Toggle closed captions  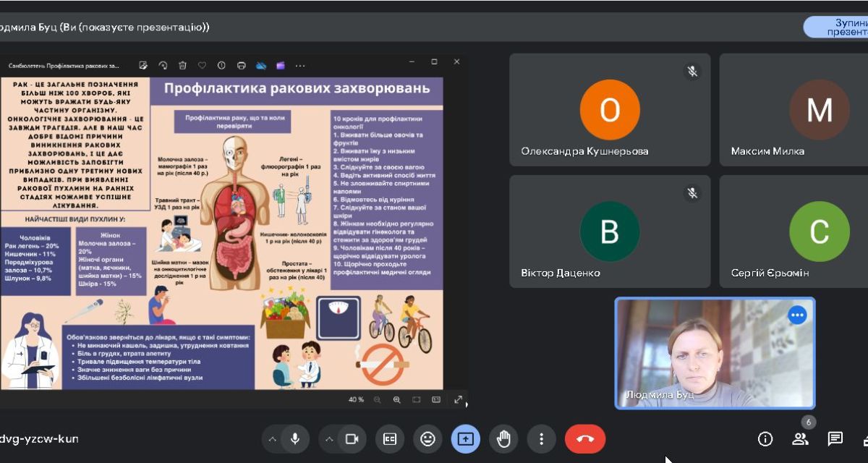click(x=390, y=439)
